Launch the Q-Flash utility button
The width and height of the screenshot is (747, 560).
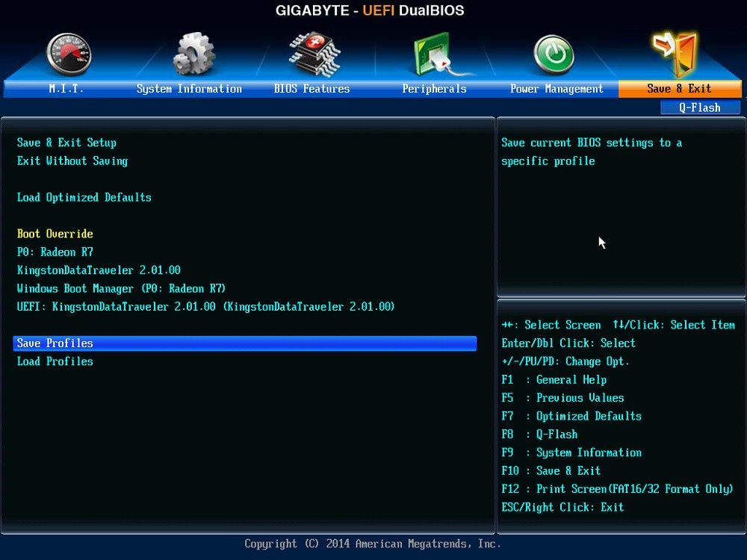click(x=700, y=108)
